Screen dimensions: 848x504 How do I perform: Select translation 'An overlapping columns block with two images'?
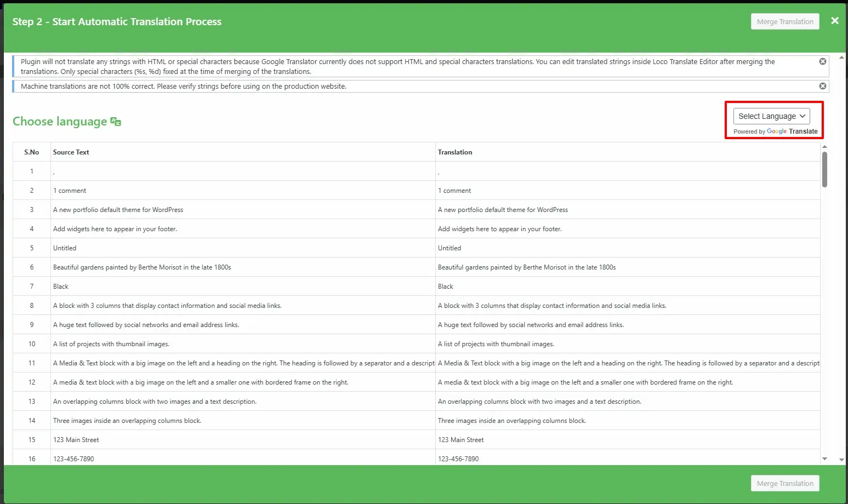(x=539, y=402)
